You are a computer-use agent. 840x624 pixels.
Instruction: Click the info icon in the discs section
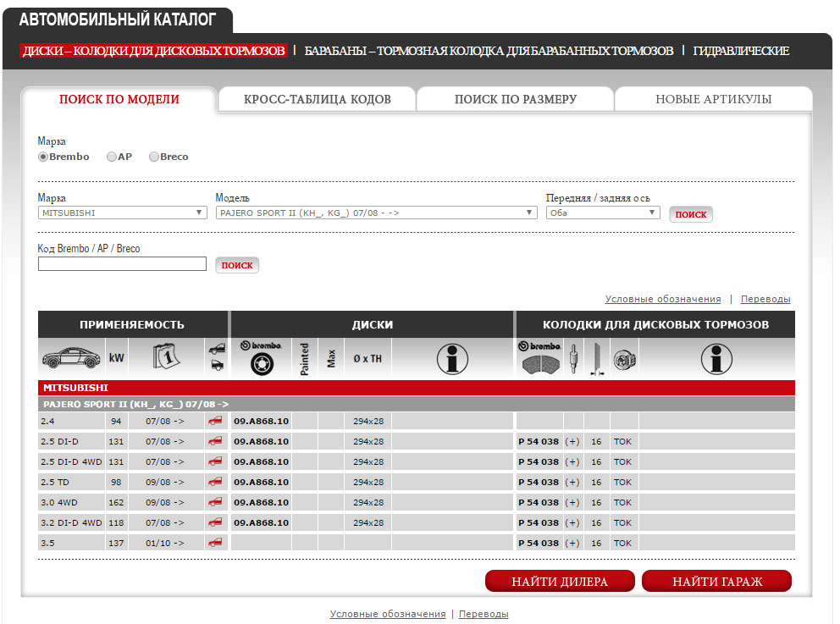coord(452,358)
